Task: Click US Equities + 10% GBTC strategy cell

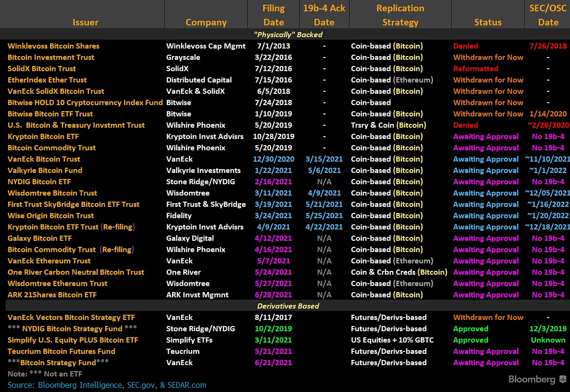Action: pos(392,340)
